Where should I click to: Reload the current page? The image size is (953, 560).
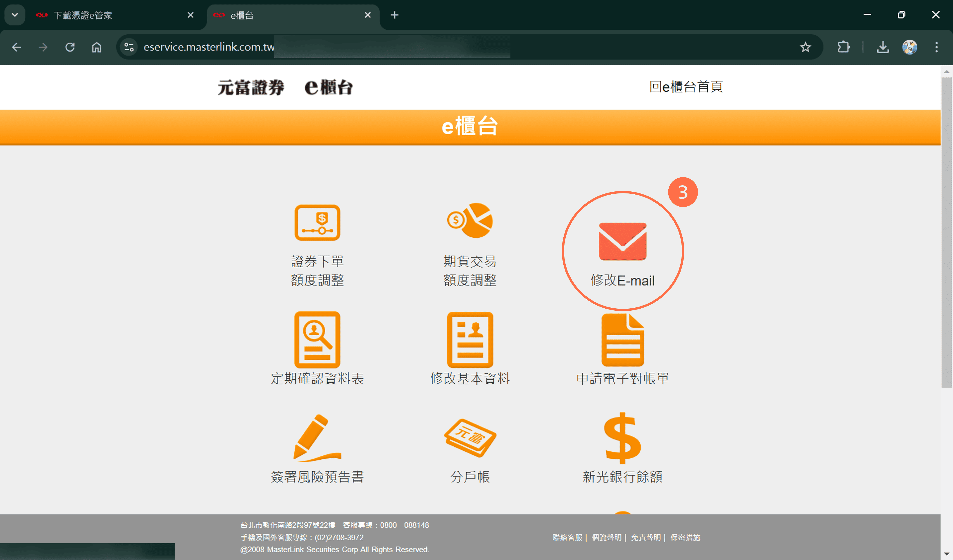tap(70, 47)
